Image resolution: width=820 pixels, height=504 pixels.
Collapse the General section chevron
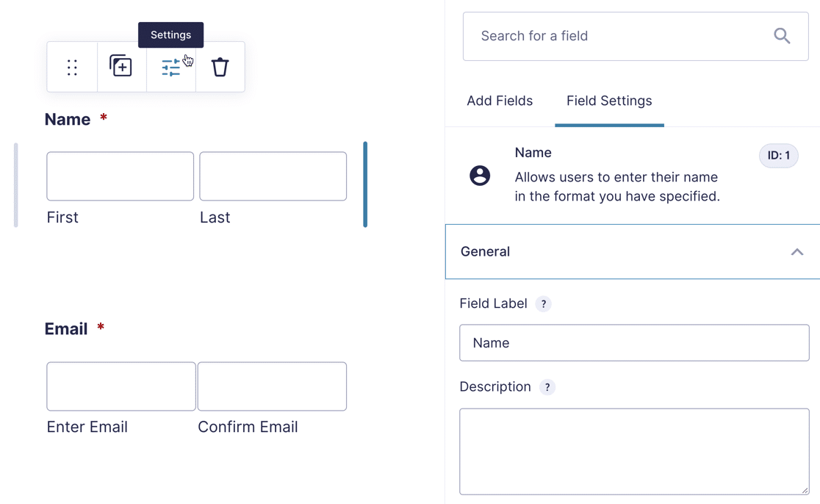coord(797,252)
